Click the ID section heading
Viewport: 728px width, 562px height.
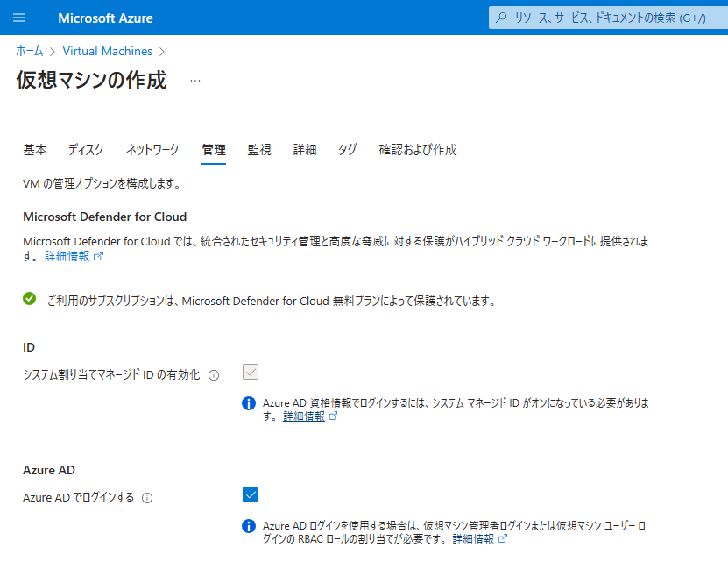(x=29, y=348)
